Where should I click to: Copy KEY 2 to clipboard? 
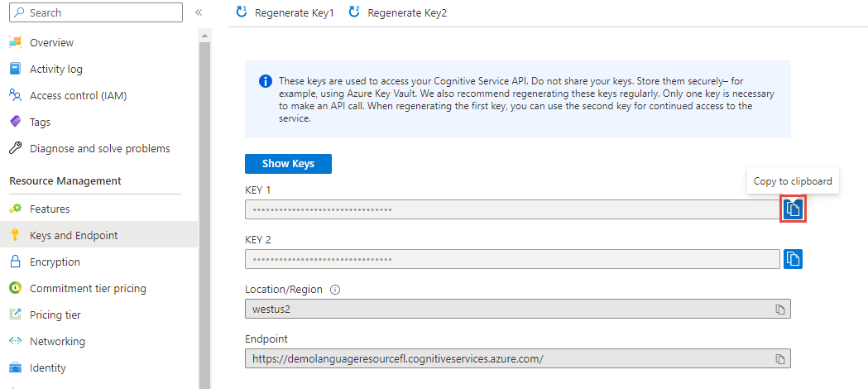(793, 258)
